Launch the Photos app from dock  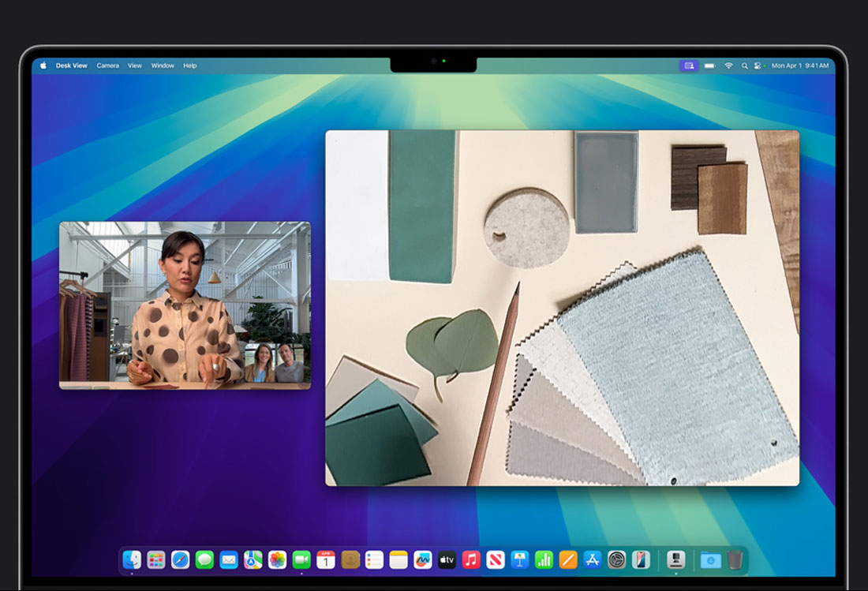[277, 559]
